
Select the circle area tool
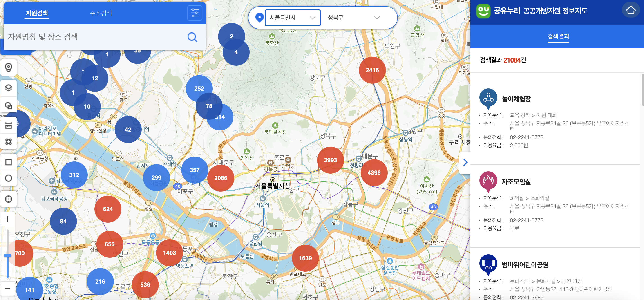(9, 178)
